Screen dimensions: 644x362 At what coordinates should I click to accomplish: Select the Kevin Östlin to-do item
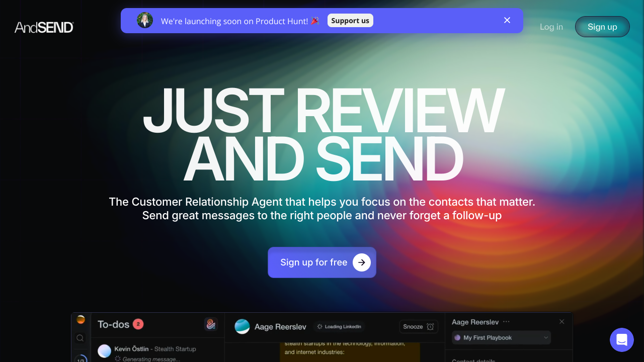pos(157,352)
